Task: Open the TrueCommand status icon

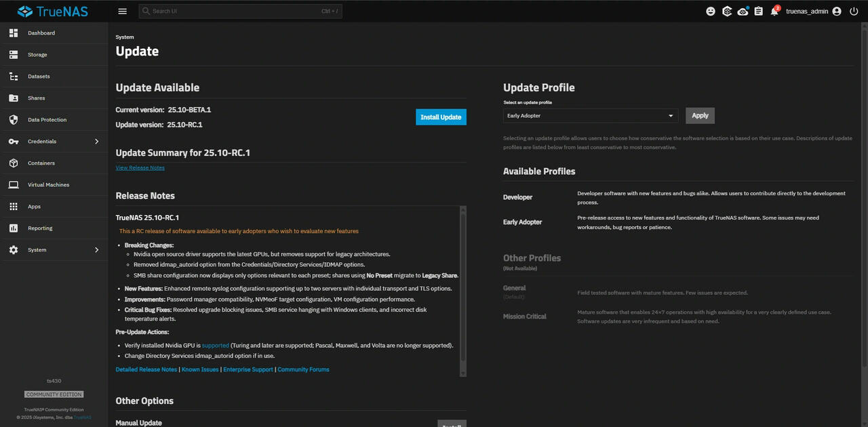Action: [727, 12]
